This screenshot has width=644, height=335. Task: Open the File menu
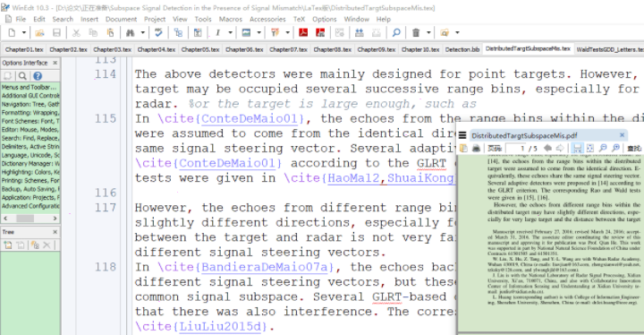tap(21, 19)
